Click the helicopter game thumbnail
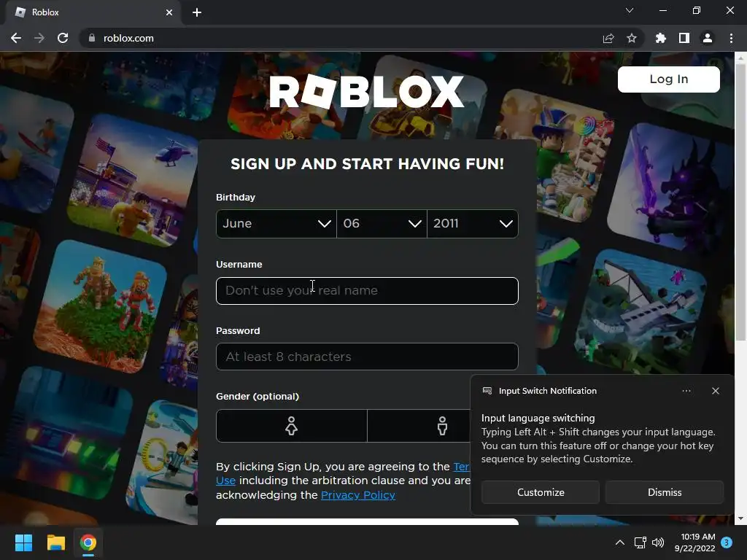The width and height of the screenshot is (747, 560). [x=133, y=181]
